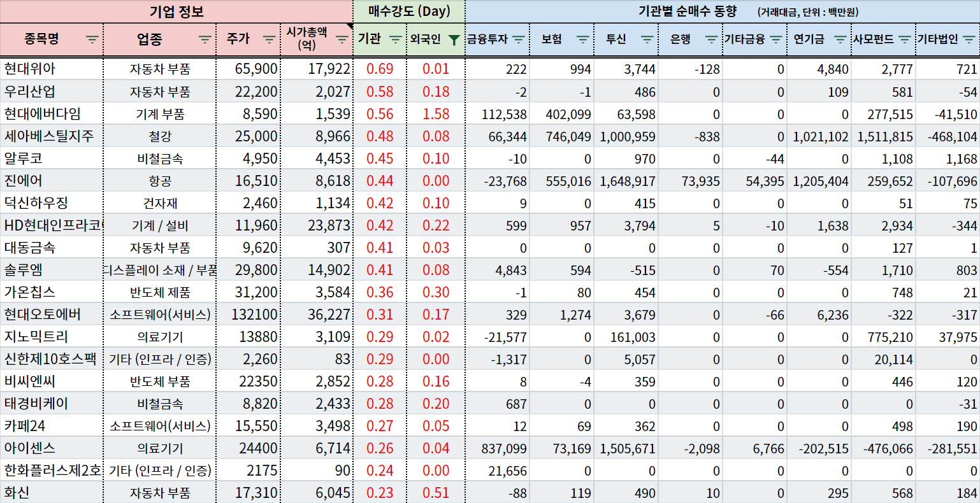The height and width of the screenshot is (503, 980).
Task: Select 은행 value 73,935
Action: [691, 181]
